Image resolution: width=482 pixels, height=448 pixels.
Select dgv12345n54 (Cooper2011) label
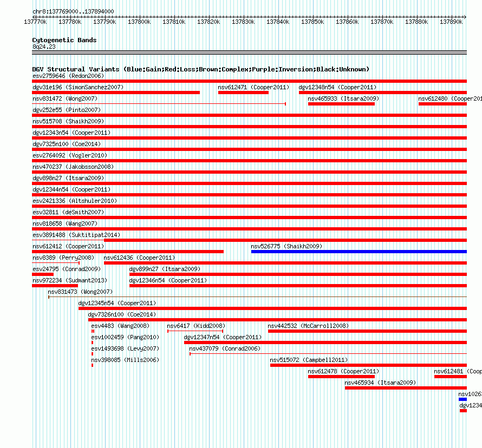coord(117,303)
